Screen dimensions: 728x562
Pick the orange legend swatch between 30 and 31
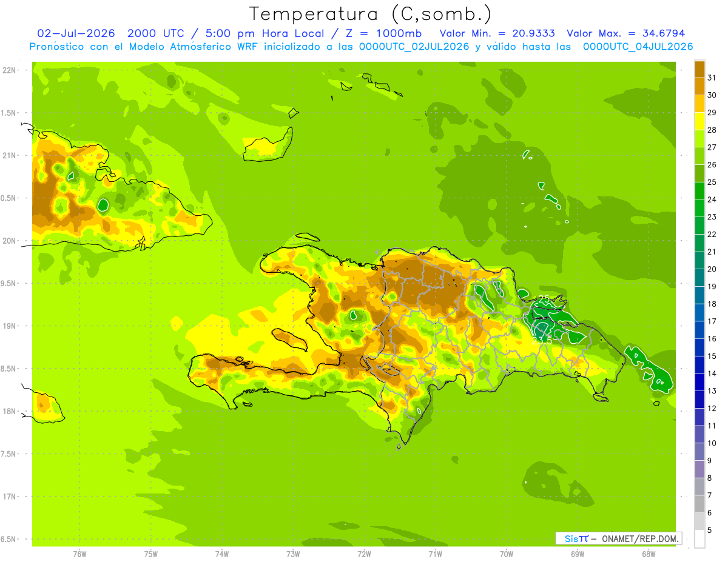click(699, 87)
